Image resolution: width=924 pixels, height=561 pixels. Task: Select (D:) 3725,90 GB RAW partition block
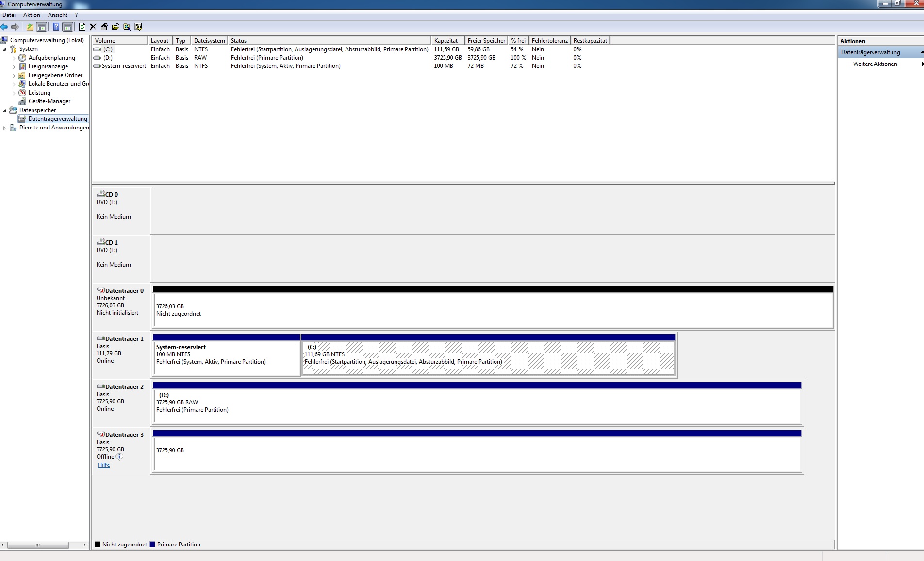(477, 403)
